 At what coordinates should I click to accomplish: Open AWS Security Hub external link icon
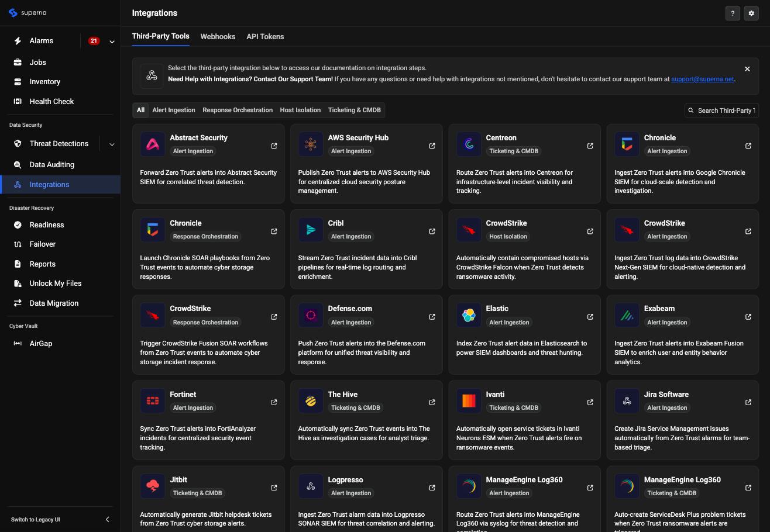[x=432, y=146]
